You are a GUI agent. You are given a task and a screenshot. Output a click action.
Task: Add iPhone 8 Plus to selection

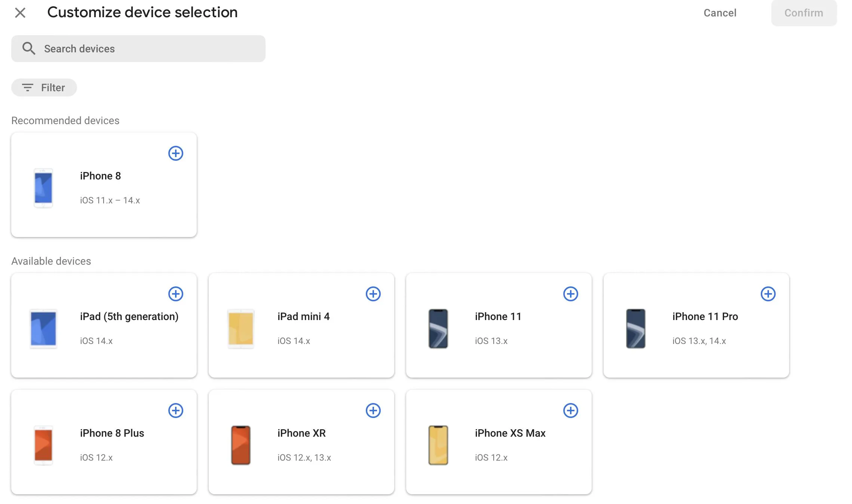click(175, 411)
